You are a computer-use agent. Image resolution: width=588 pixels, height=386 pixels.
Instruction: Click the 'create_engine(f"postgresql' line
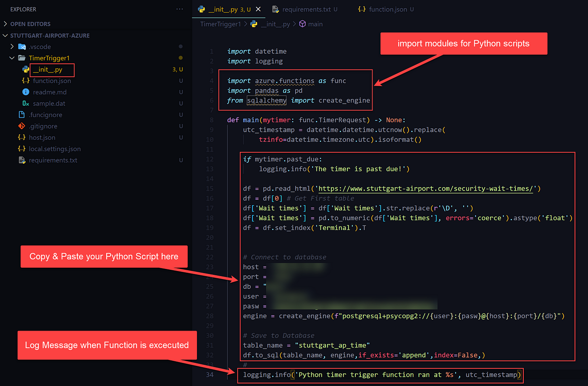pyautogui.click(x=404, y=316)
